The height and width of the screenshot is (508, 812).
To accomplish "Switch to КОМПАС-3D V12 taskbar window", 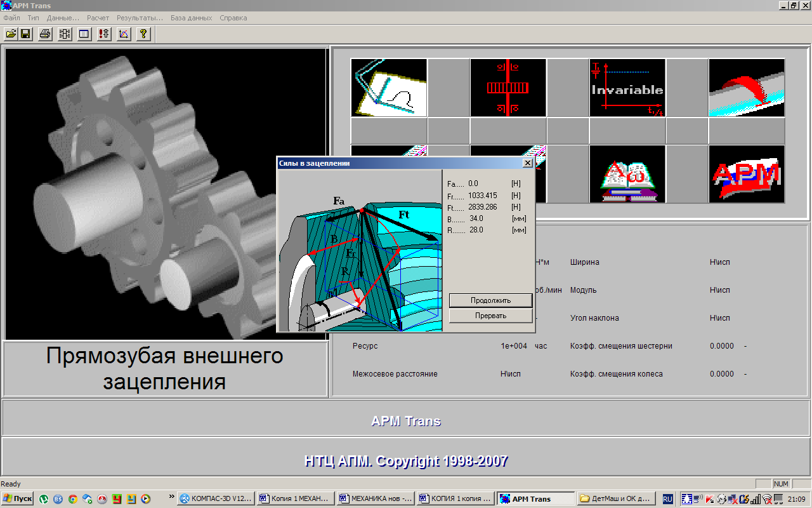I will pos(216,499).
